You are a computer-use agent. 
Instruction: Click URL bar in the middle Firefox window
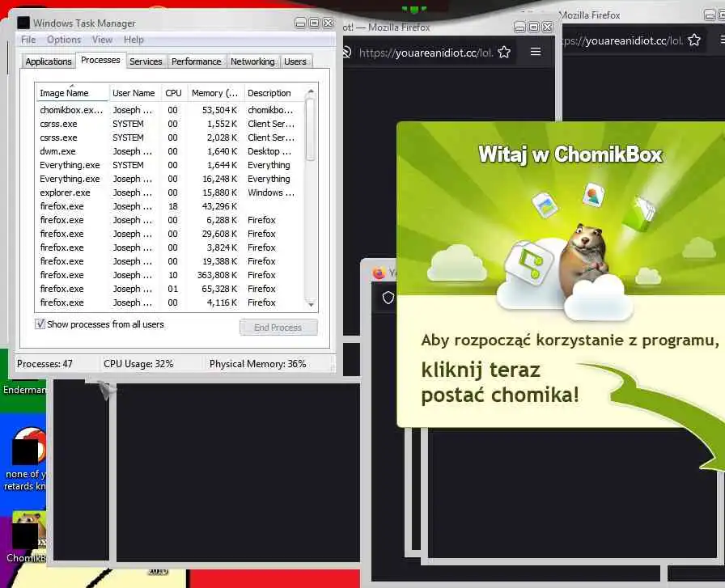click(x=426, y=53)
